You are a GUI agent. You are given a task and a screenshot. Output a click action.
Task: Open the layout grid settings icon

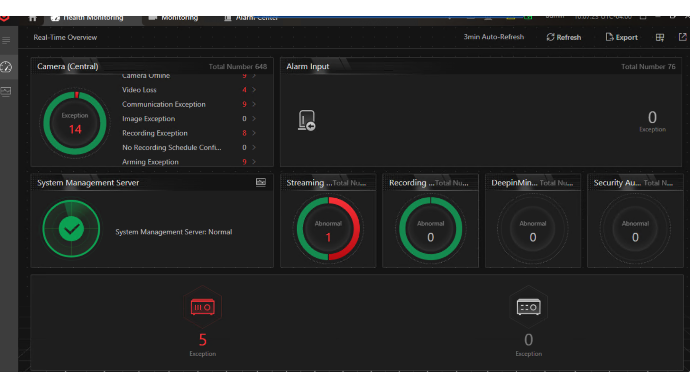pyautogui.click(x=660, y=37)
